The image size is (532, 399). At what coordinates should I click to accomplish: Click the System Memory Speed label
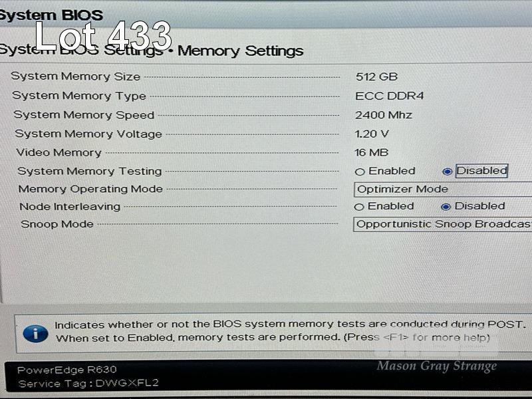tap(84, 115)
